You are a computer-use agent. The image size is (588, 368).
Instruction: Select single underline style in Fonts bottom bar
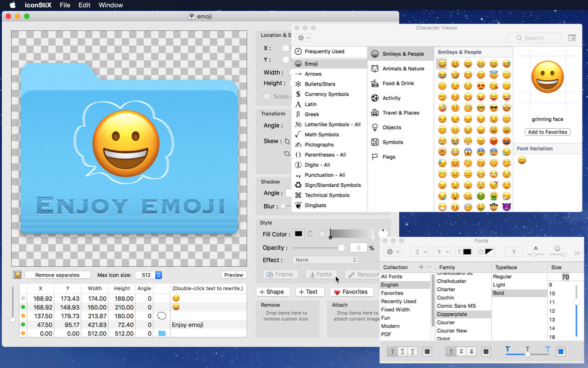click(402, 351)
